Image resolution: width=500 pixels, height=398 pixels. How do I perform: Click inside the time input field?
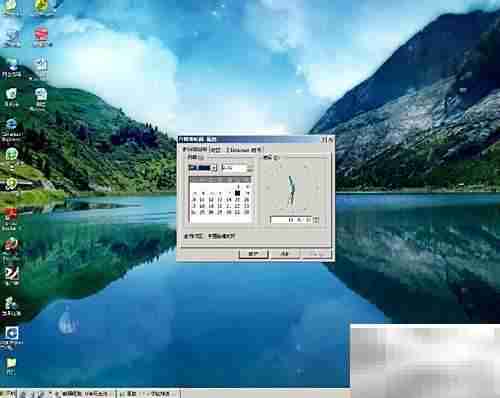pos(291,220)
